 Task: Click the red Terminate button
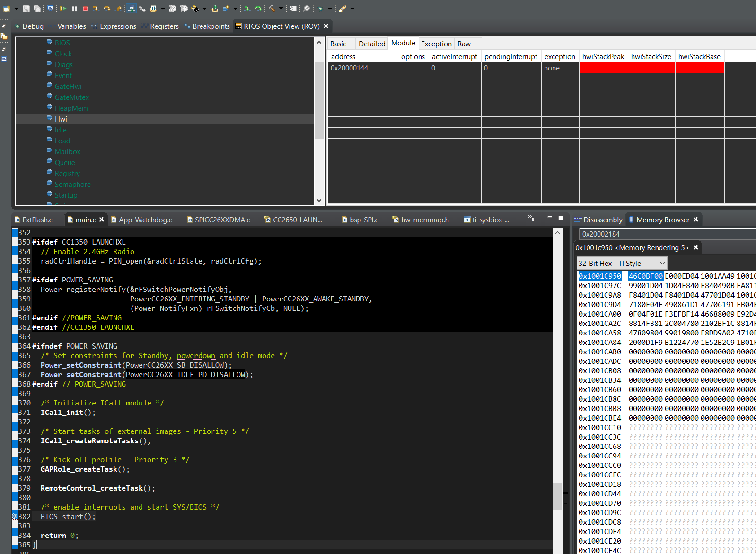click(85, 9)
